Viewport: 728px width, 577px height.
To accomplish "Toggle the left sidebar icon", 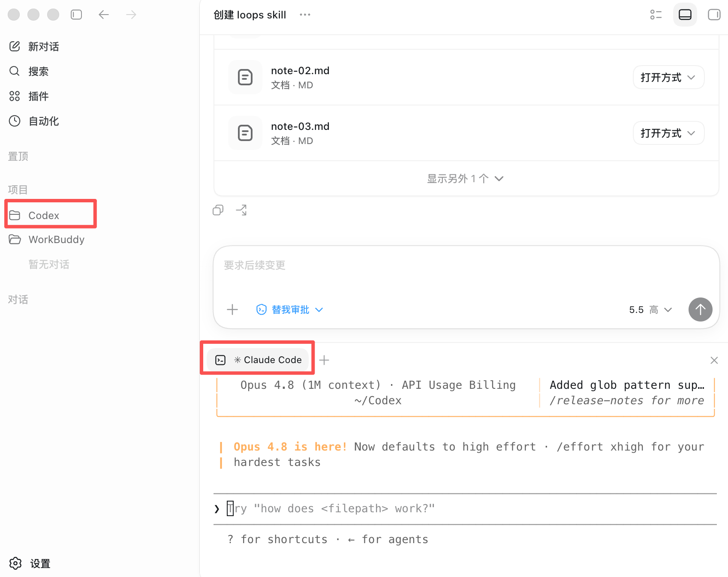I will pos(76,15).
